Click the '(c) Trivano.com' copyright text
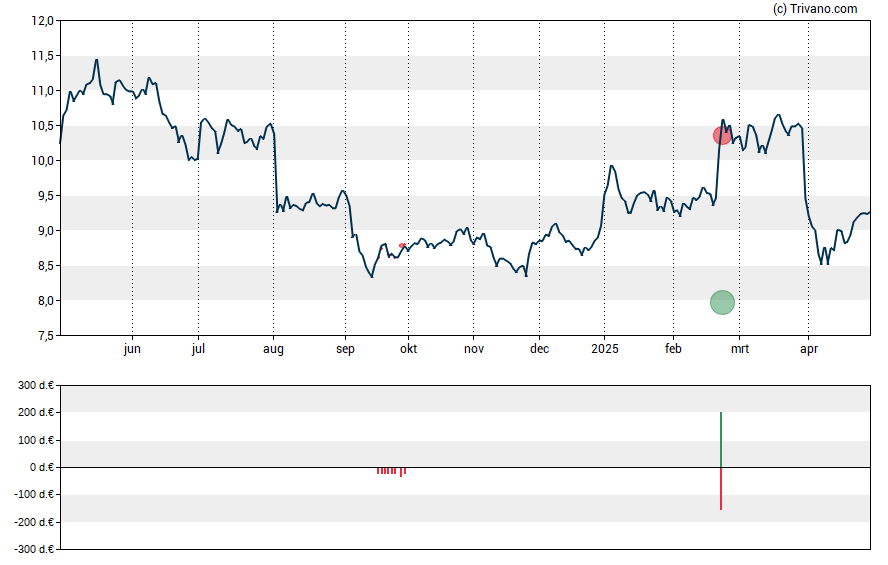This screenshot has height=565, width=888. pos(815,8)
